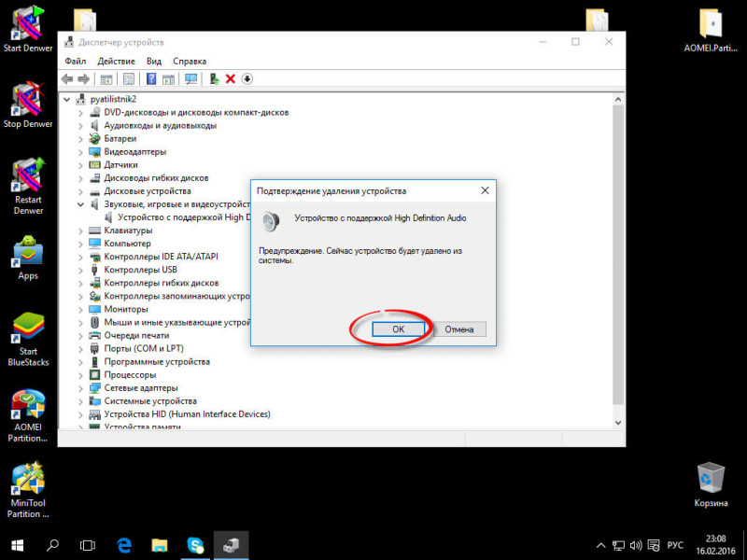
Task: Click the Update driver toolbar icon with green arrow
Action: 214,79
